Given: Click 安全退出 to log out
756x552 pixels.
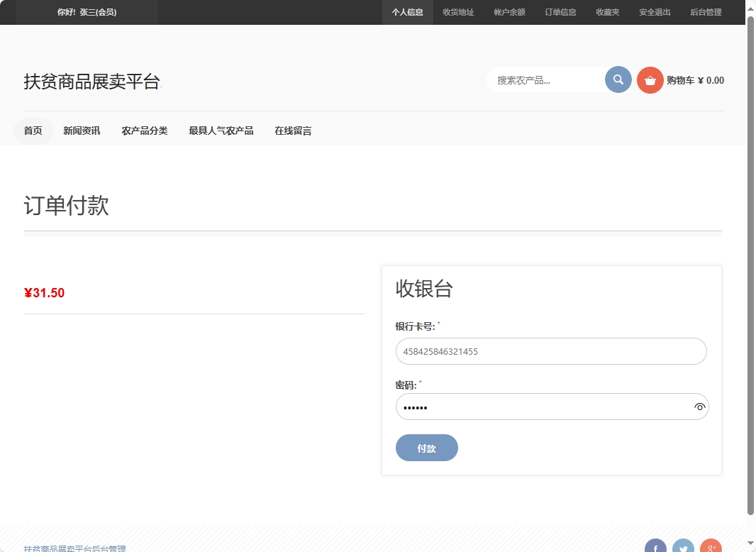Looking at the screenshot, I should click(653, 12).
